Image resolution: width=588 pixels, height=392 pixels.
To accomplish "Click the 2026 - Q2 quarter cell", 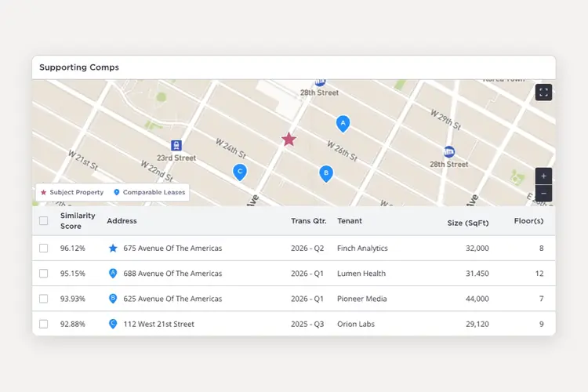I will pyautogui.click(x=307, y=248).
